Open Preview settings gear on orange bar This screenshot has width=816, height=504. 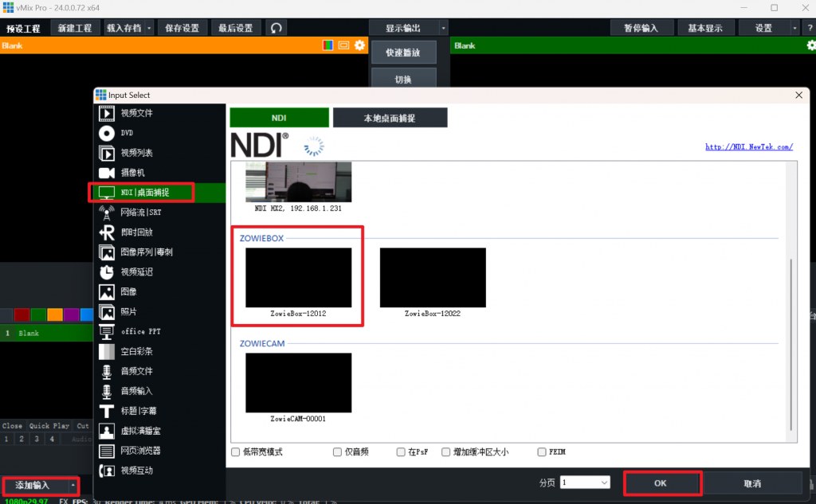pyautogui.click(x=359, y=45)
